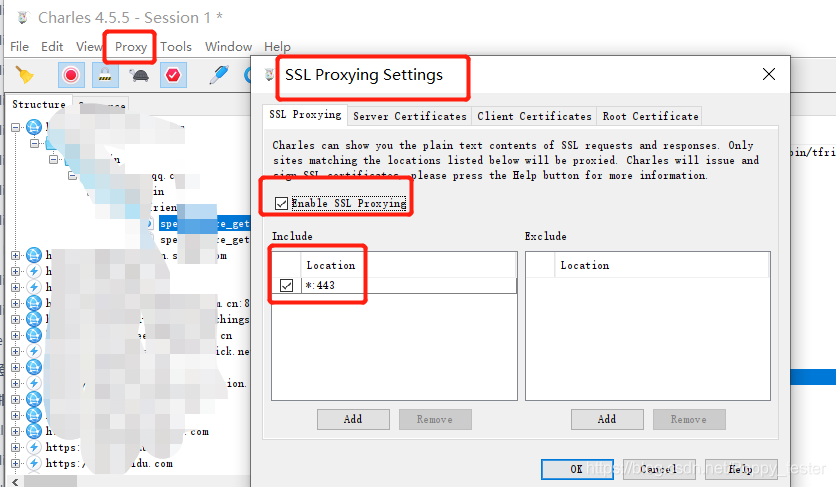836x487 pixels.
Task: Click Add under the Include list
Action: point(353,419)
